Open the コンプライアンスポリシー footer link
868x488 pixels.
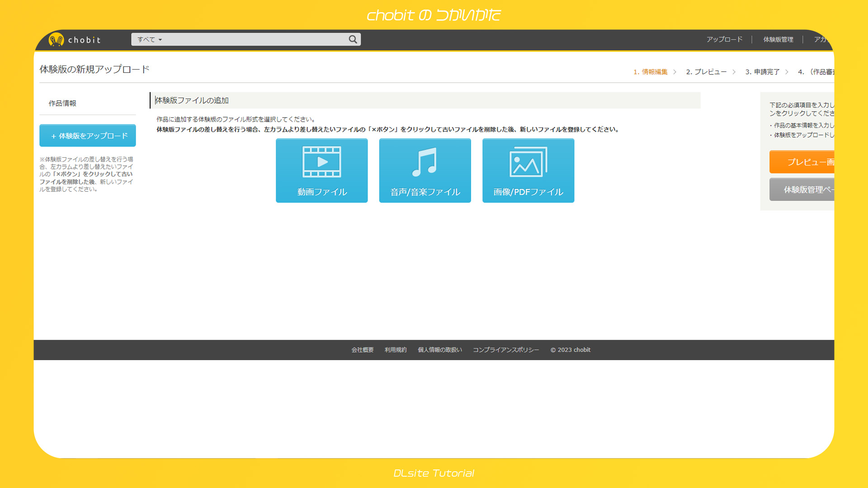[506, 350]
